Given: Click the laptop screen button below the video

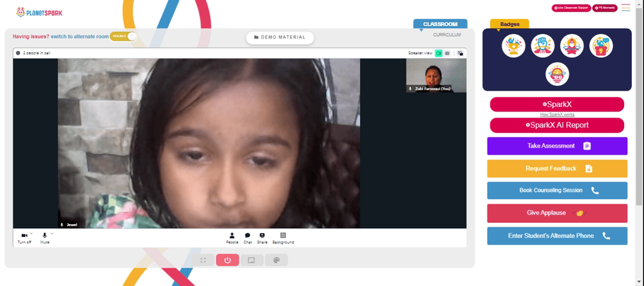Looking at the screenshot, I should point(252,260).
